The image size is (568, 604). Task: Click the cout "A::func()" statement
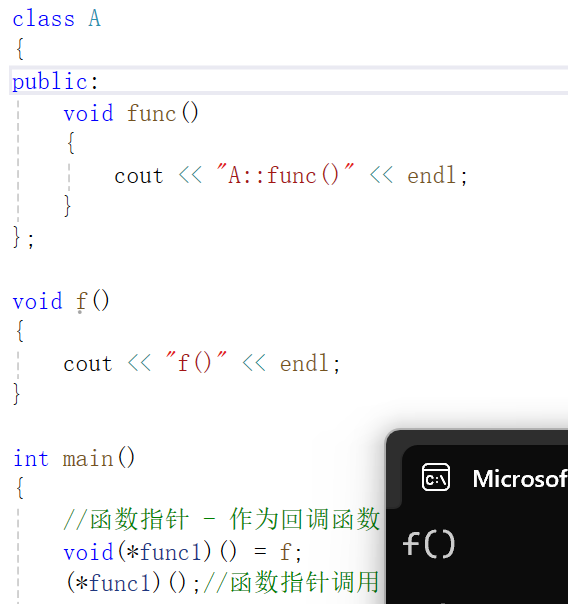coord(291,175)
